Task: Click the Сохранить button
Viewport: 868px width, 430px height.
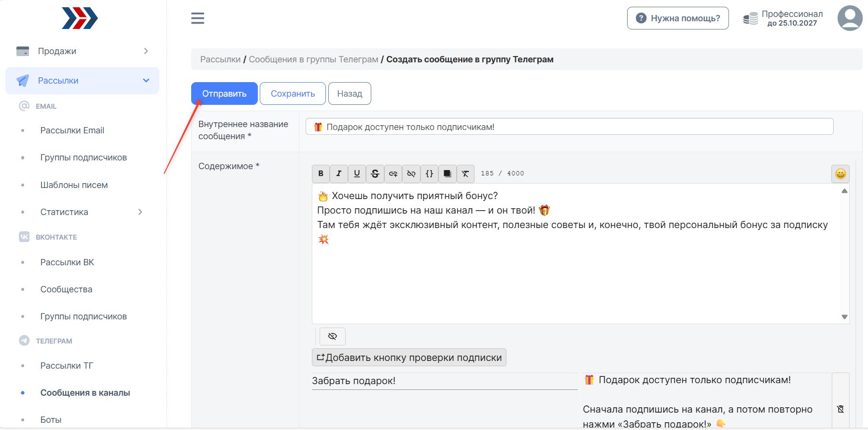Action: (293, 94)
